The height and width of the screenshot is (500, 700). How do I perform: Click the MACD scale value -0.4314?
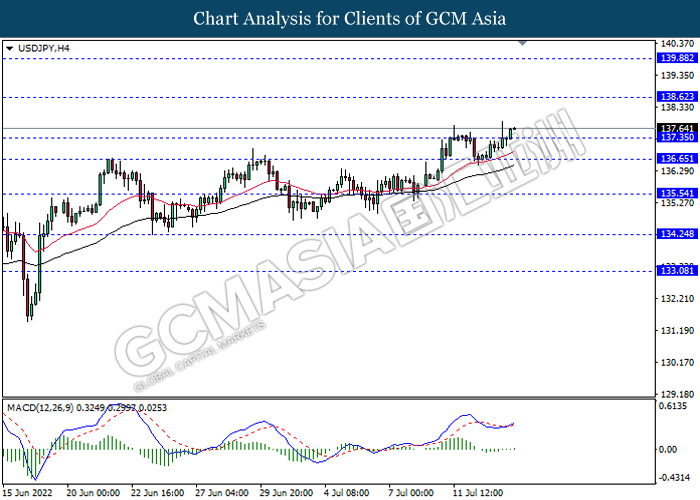coord(673,478)
